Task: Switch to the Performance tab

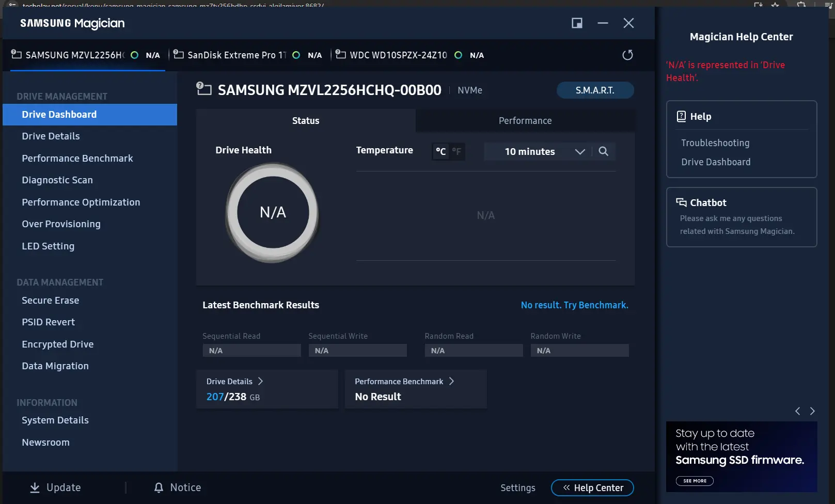Action: (525, 120)
